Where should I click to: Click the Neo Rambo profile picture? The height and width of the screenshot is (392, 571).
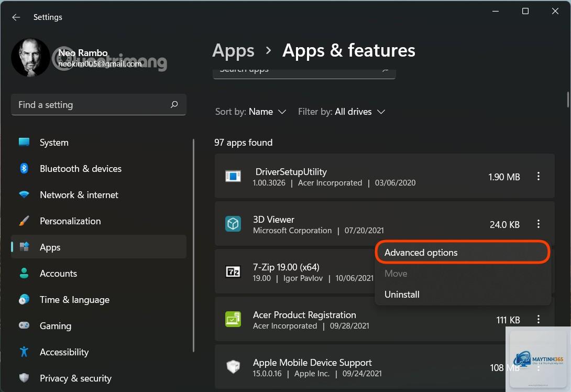pyautogui.click(x=30, y=58)
